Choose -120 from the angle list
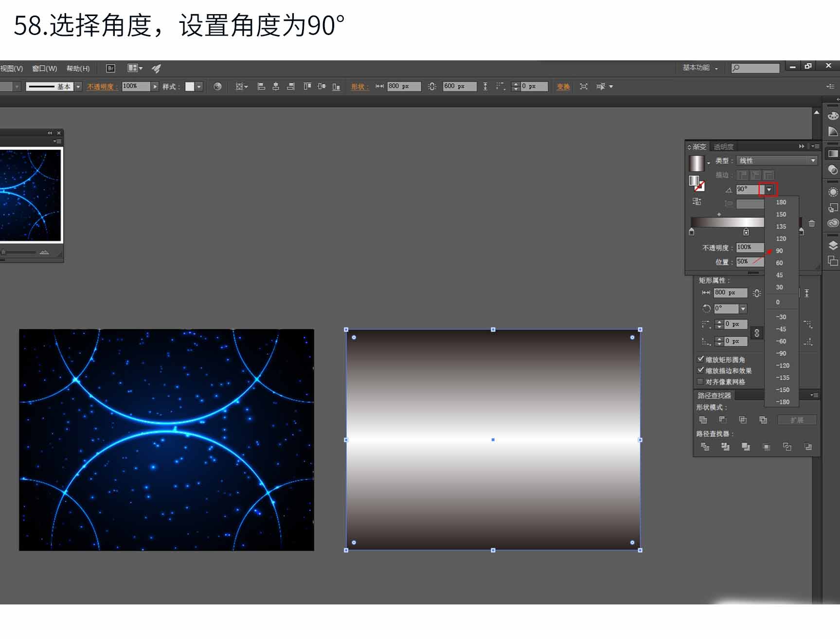The width and height of the screenshot is (840, 639). pyautogui.click(x=782, y=365)
